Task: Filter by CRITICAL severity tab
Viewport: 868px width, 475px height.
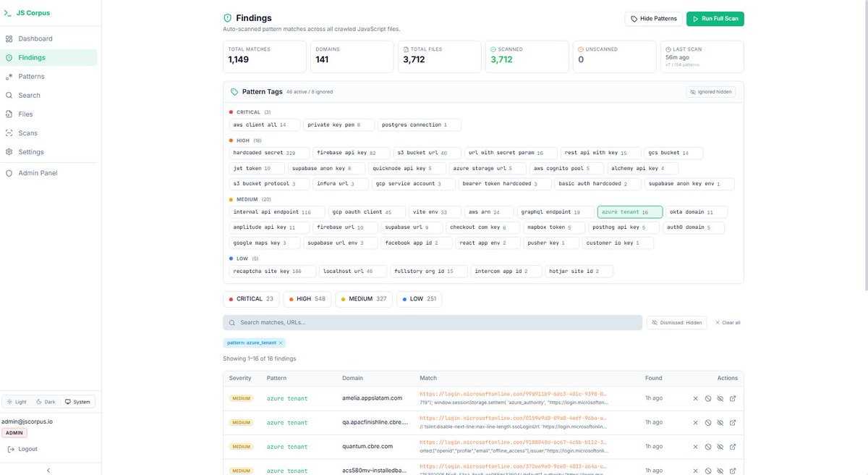Action: coord(251,299)
